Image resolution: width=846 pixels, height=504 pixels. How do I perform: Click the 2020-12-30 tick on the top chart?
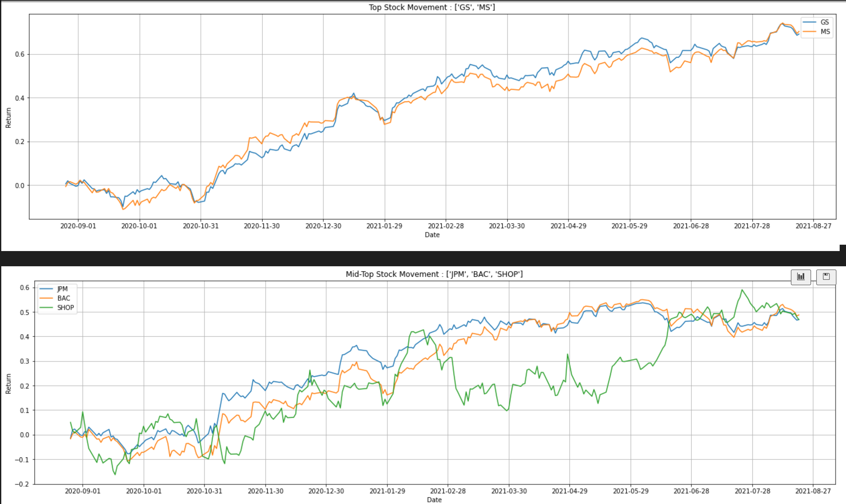click(x=323, y=226)
